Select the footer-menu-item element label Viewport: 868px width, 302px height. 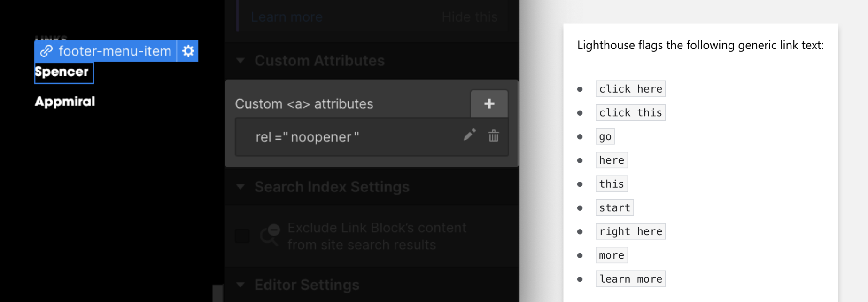point(115,51)
